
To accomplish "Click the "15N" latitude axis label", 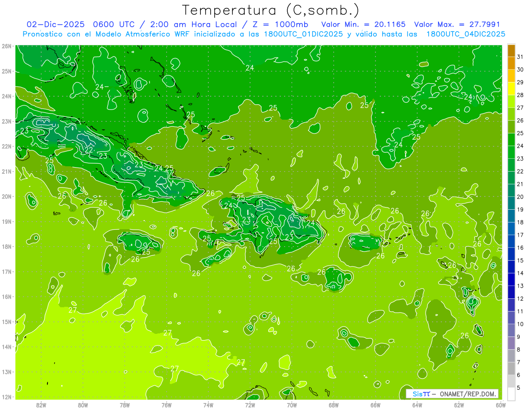I will coord(6,321).
